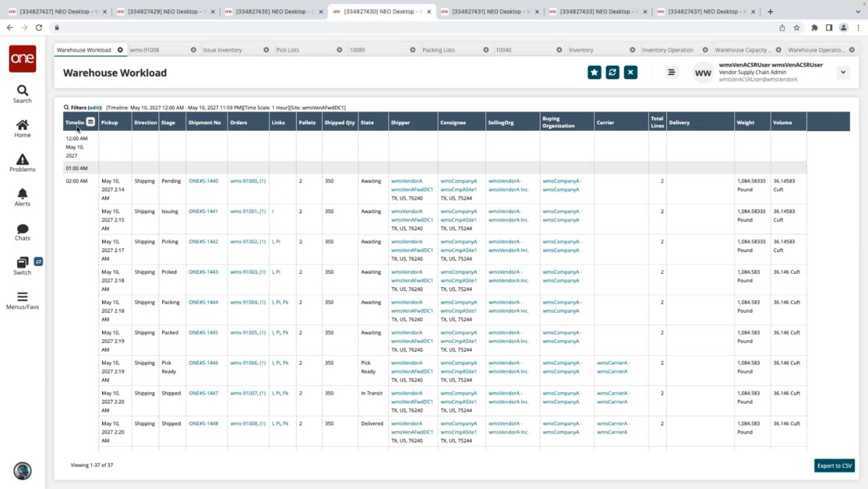Open Chrome tab list chevron

point(858,11)
